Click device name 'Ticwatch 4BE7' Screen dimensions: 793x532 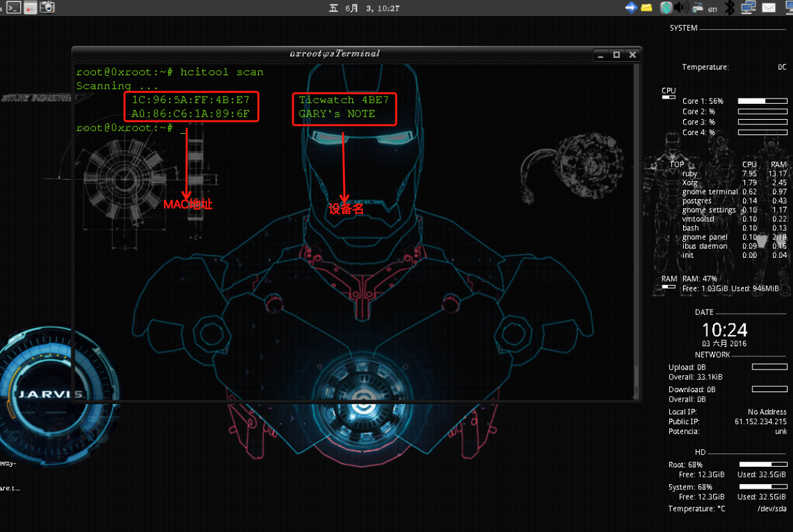point(344,100)
